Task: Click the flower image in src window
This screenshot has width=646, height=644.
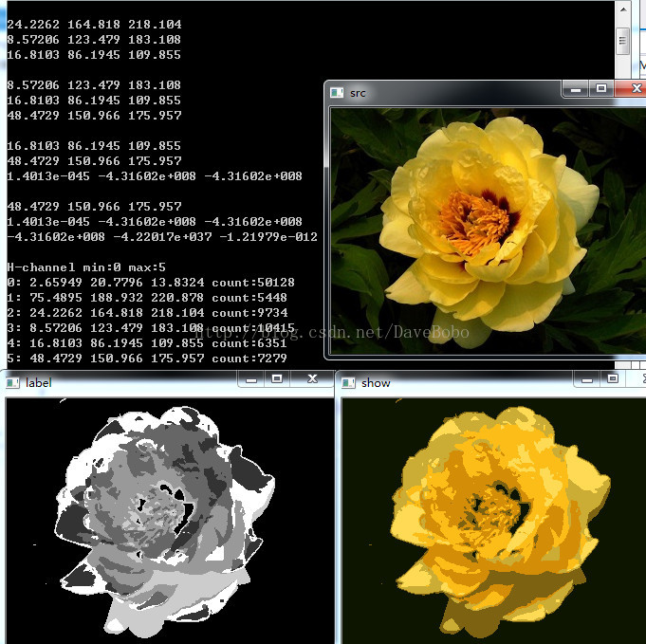Action: pos(489,230)
